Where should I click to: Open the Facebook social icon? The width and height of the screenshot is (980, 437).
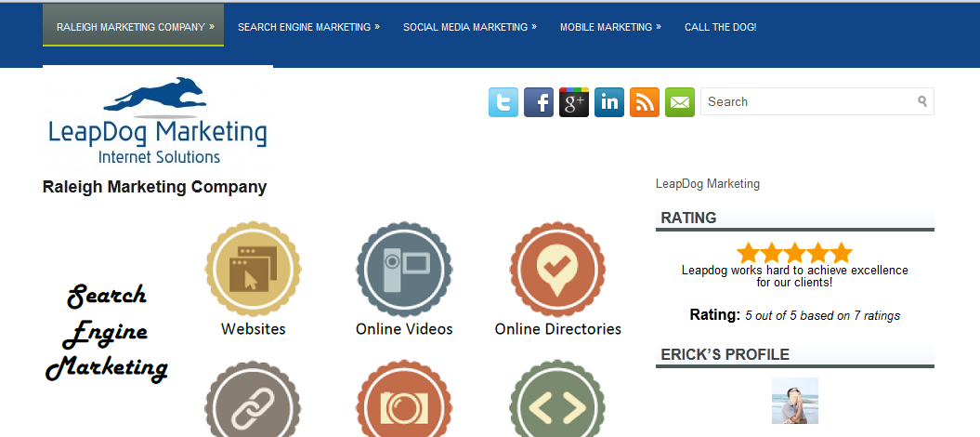(539, 102)
